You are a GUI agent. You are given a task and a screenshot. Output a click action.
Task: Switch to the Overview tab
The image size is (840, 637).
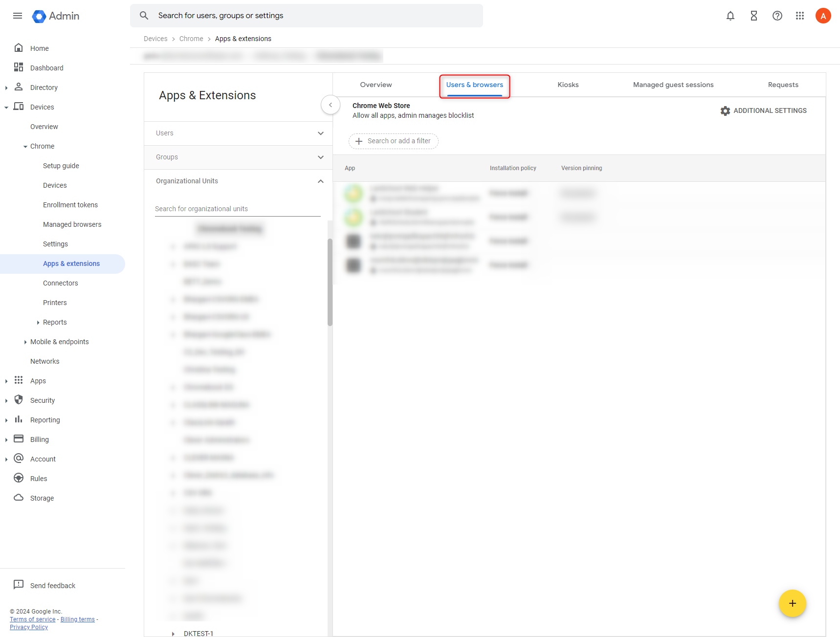pyautogui.click(x=376, y=85)
